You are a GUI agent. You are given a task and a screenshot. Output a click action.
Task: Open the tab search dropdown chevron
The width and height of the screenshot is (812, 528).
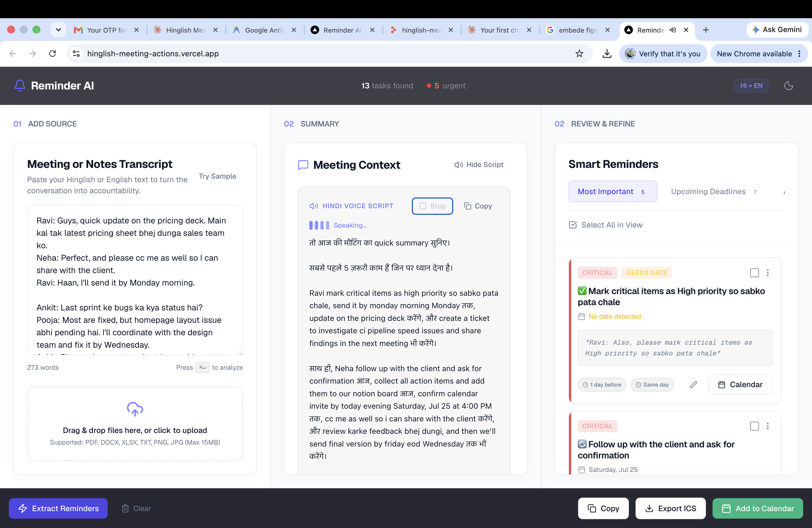58,30
